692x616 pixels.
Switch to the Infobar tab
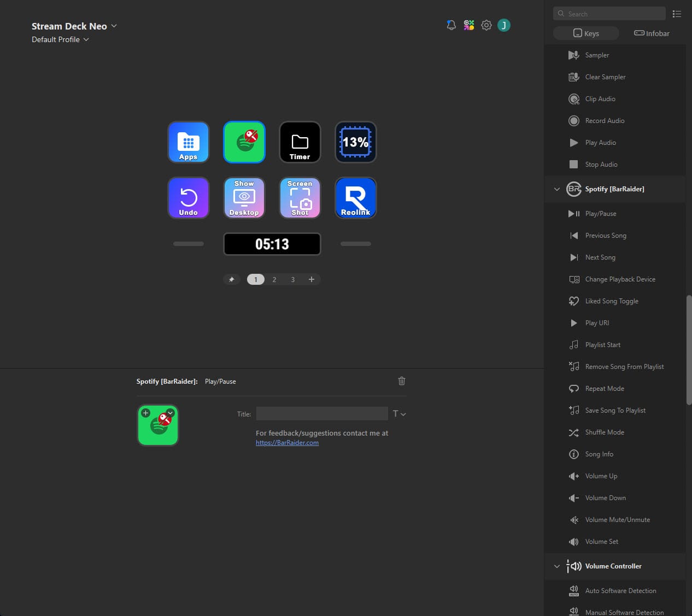[652, 33]
